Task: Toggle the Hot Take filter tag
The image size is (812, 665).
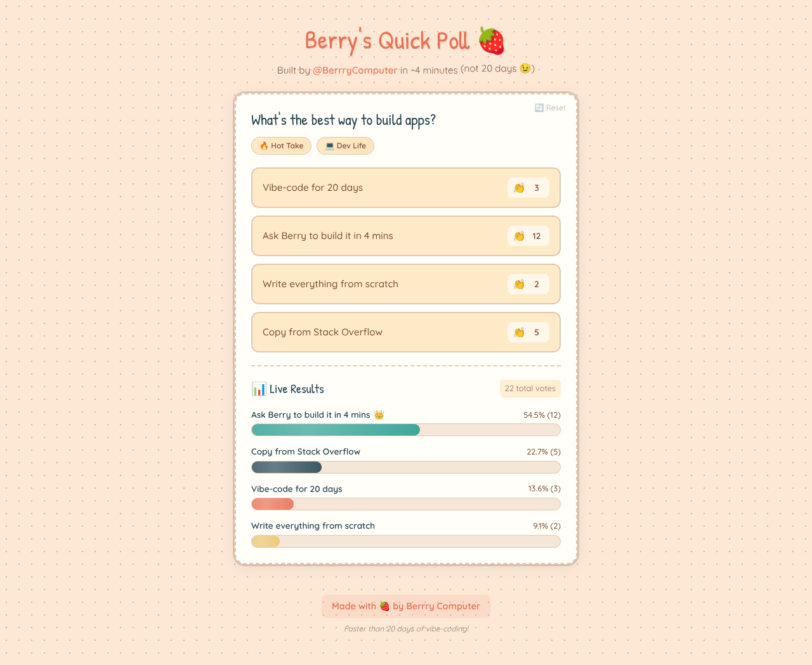Action: click(281, 146)
